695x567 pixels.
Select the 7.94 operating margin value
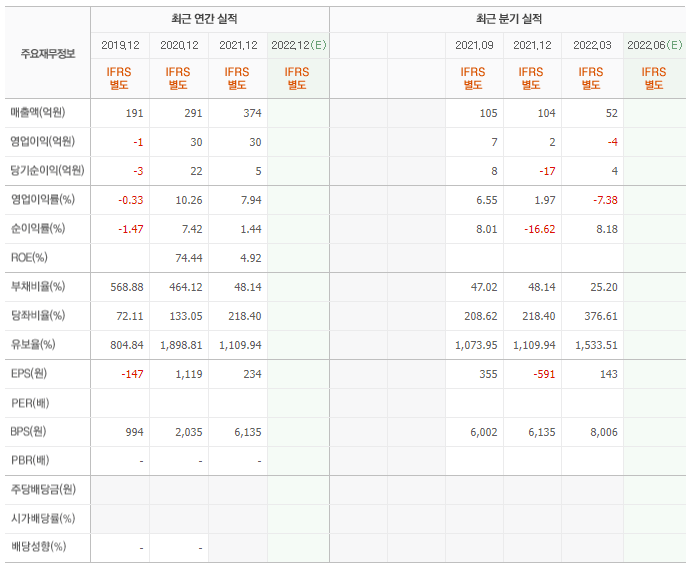coord(251,200)
